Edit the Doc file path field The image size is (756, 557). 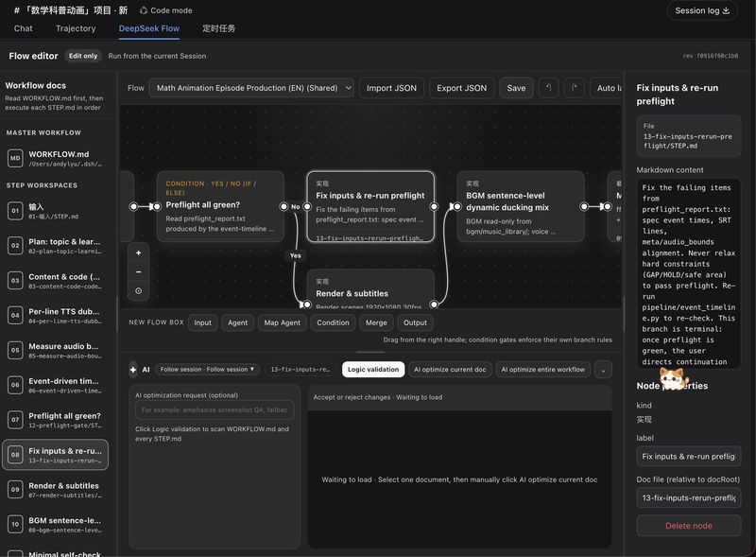coord(689,497)
